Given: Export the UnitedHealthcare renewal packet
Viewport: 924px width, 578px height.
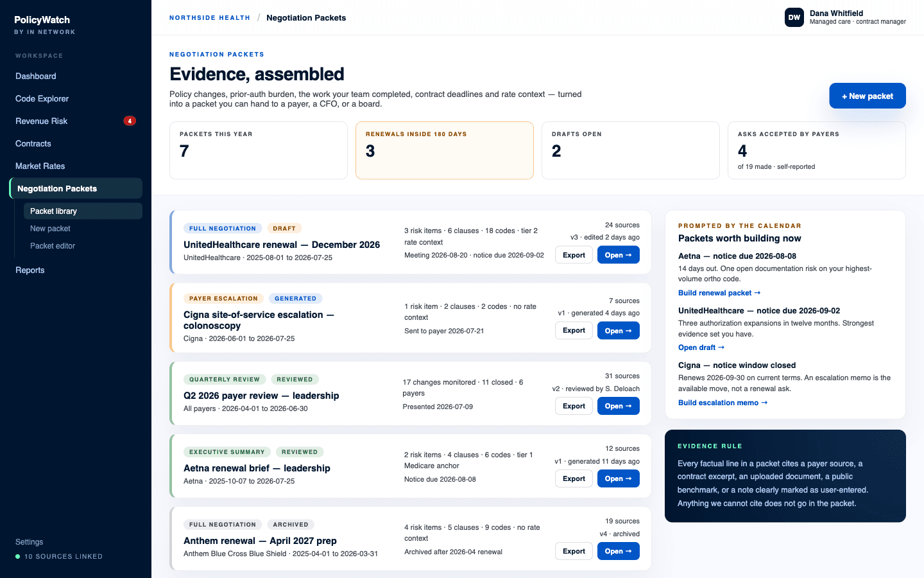Looking at the screenshot, I should point(574,255).
